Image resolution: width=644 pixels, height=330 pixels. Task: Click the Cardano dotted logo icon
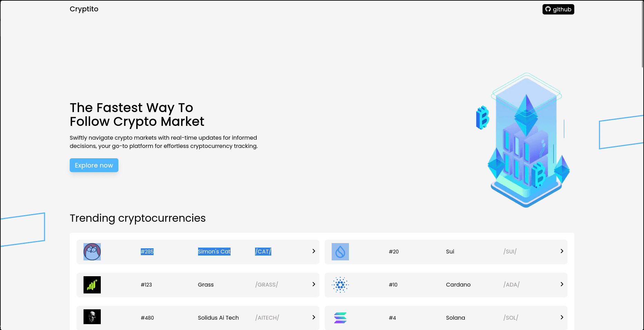[340, 285]
